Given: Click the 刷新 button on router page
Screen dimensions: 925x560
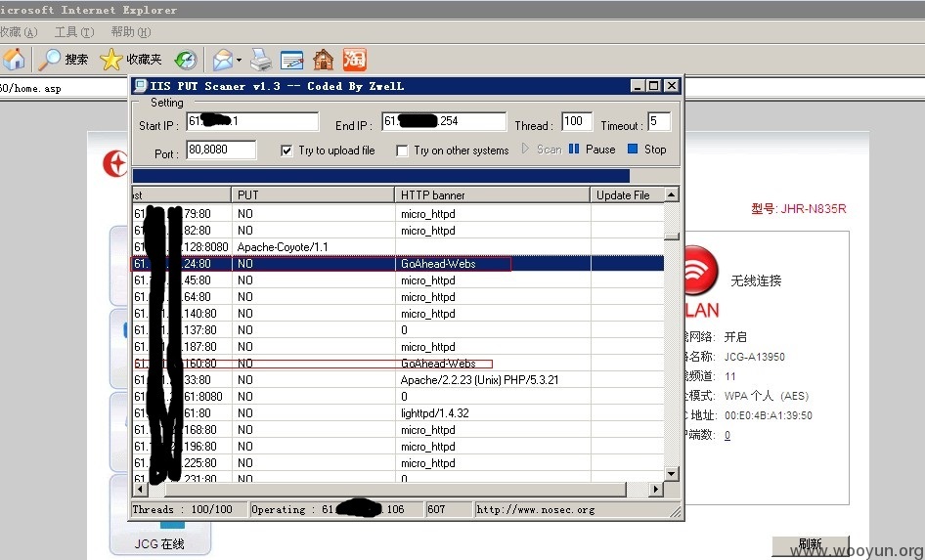Looking at the screenshot, I should pyautogui.click(x=811, y=546).
